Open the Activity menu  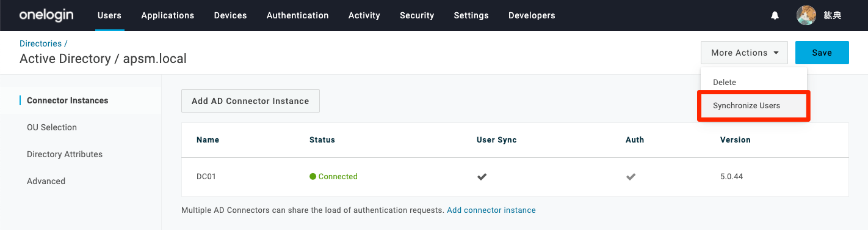364,15
